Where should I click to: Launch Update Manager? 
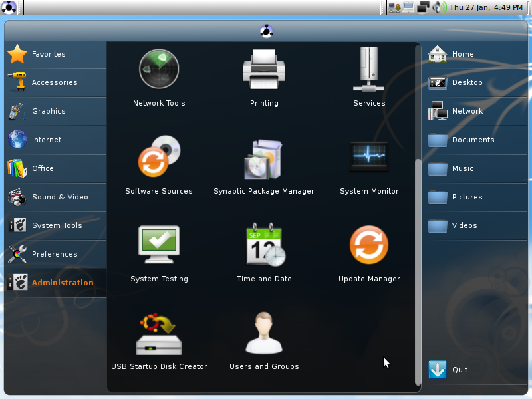(x=369, y=245)
